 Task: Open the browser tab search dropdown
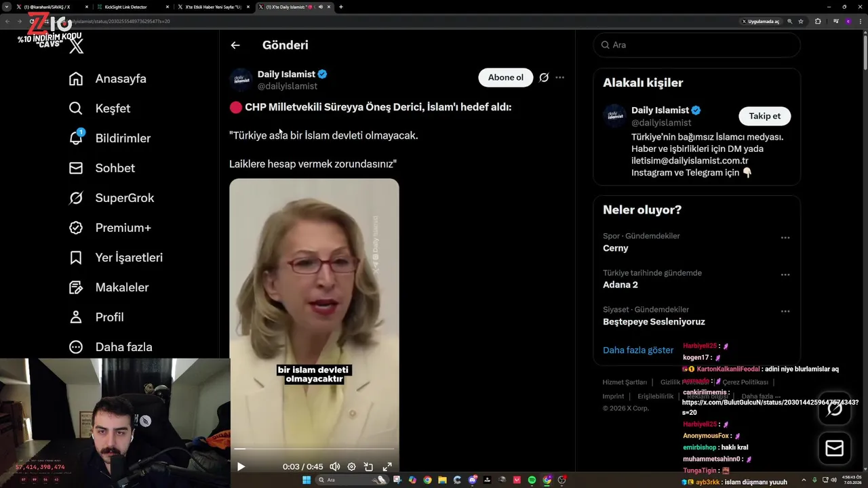coord(7,7)
